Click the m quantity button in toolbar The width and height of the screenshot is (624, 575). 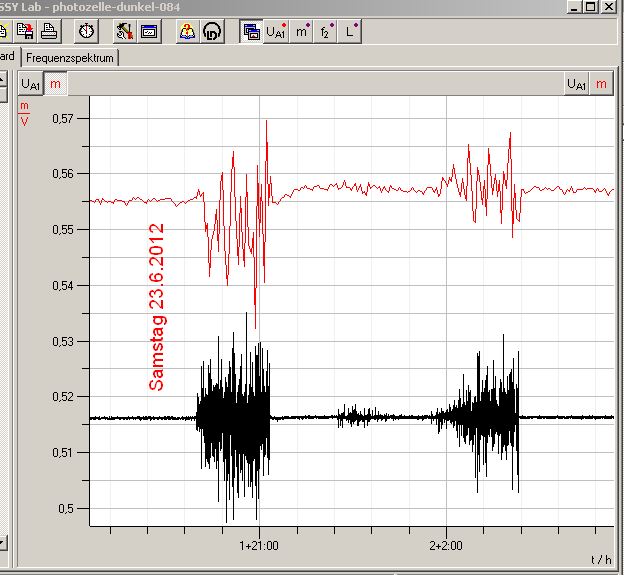[x=301, y=31]
